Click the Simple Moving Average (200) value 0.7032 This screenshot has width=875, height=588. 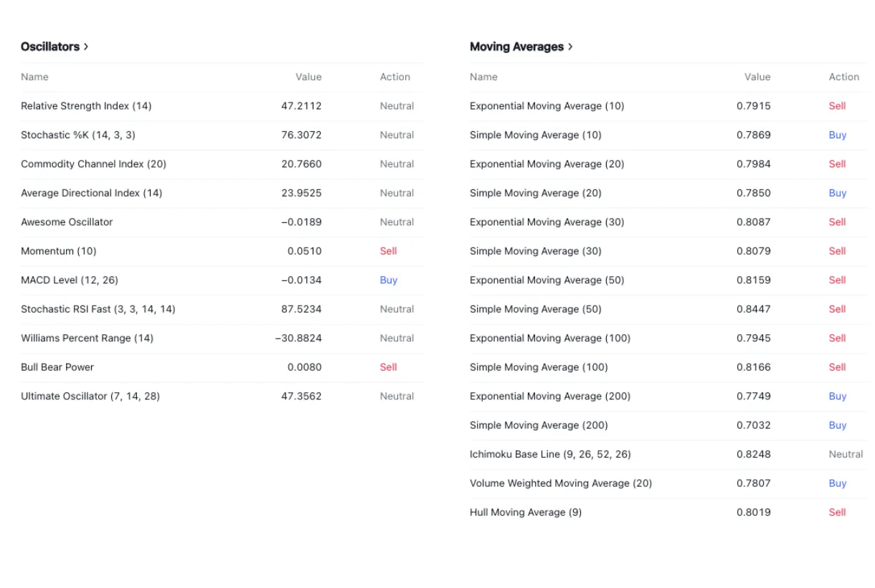(x=753, y=425)
